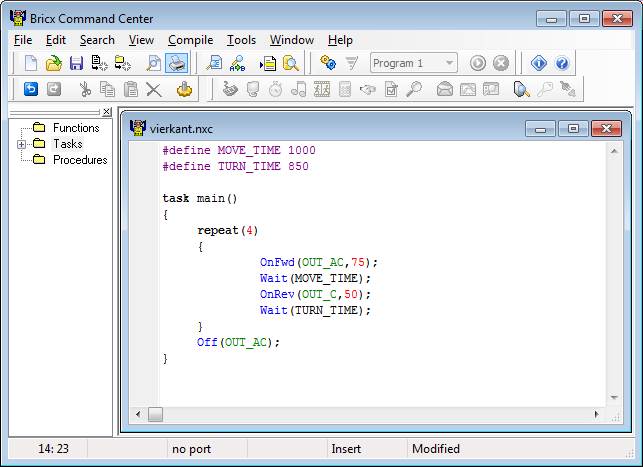643x467 pixels.
Task: Click the grayed pointing hand icon
Action: pos(368,89)
